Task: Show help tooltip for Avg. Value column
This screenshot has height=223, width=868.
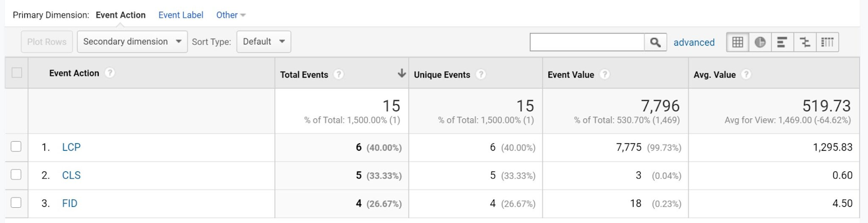Action: (746, 74)
